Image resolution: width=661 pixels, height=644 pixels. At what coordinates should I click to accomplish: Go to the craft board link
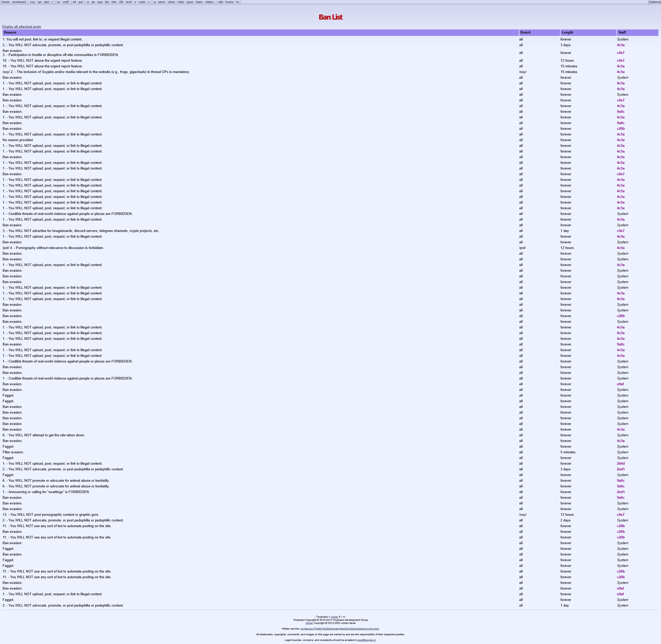coord(65,2)
